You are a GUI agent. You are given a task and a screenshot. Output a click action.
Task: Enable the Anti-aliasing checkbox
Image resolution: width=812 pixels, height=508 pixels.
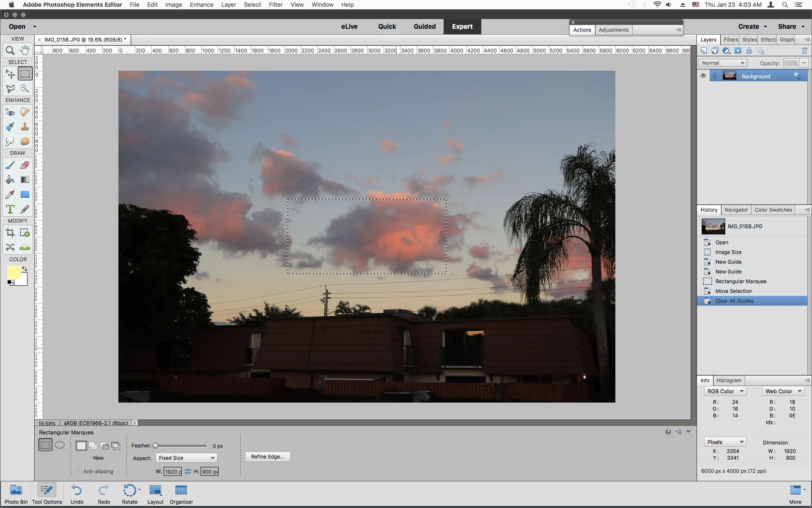click(x=79, y=472)
